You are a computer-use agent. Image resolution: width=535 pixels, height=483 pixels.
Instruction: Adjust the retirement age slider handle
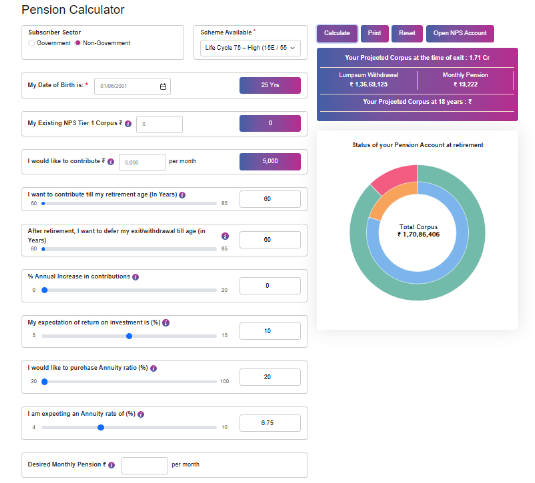(43, 203)
